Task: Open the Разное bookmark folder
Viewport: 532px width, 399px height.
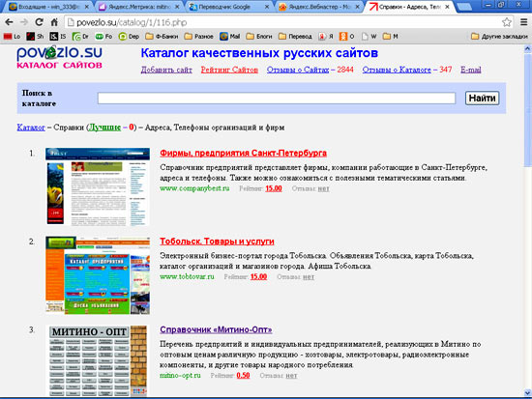Action: coord(199,37)
